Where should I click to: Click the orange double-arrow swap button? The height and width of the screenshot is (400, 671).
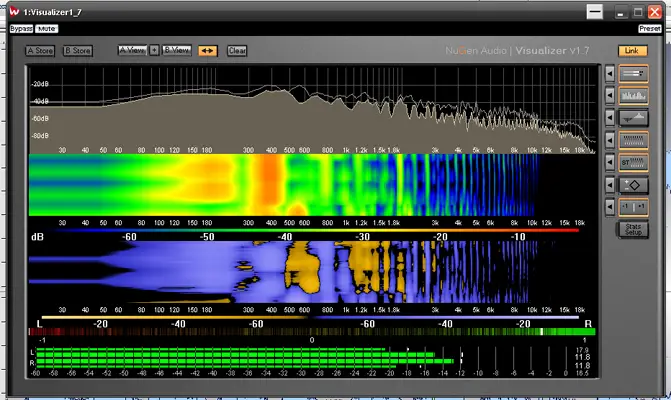208,50
